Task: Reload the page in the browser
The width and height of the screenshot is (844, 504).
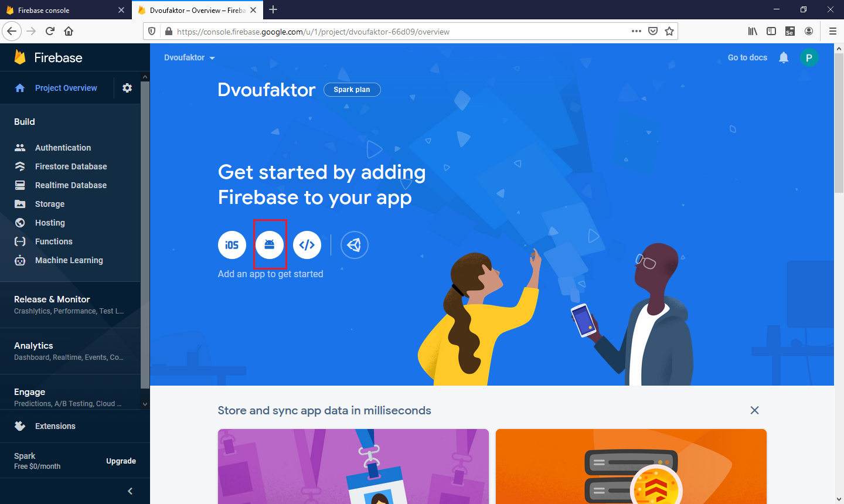Action: (x=50, y=31)
